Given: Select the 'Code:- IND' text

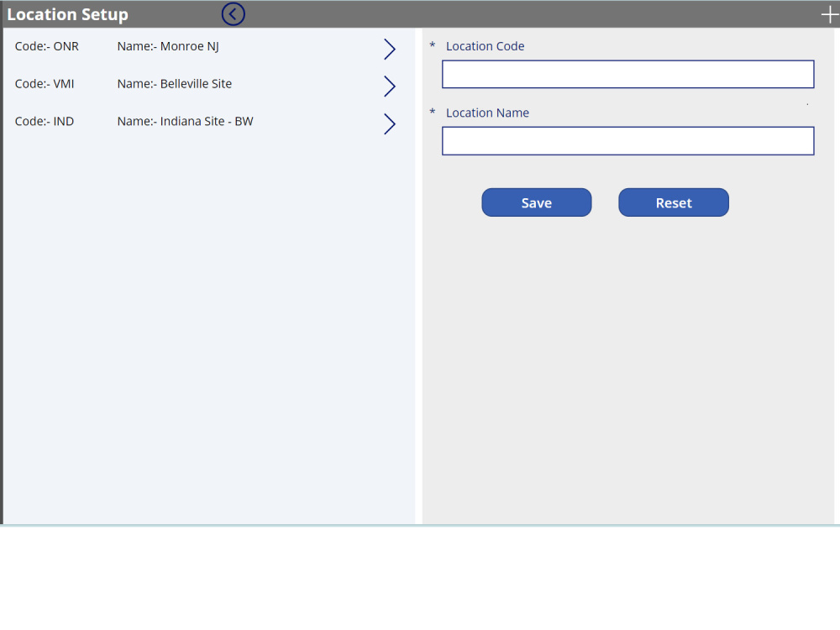Looking at the screenshot, I should (x=45, y=122).
